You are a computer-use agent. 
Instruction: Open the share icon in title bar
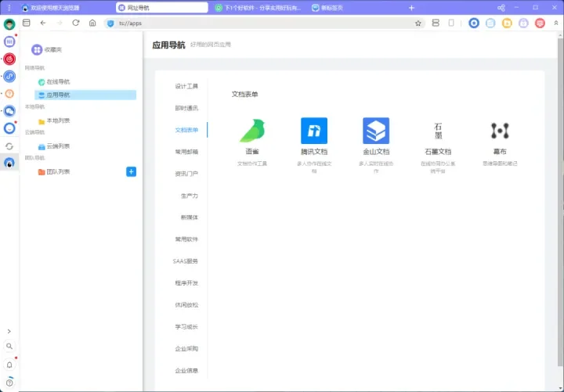click(501, 8)
